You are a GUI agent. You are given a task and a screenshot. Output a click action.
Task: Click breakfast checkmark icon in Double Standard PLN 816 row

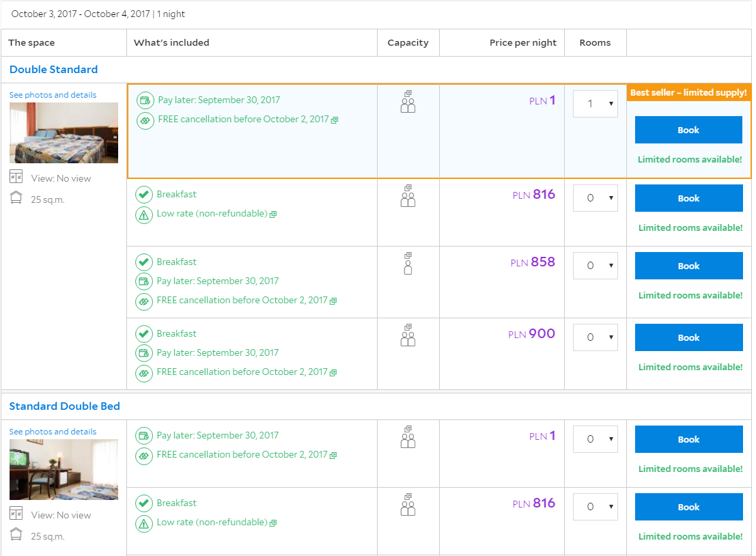pos(143,195)
